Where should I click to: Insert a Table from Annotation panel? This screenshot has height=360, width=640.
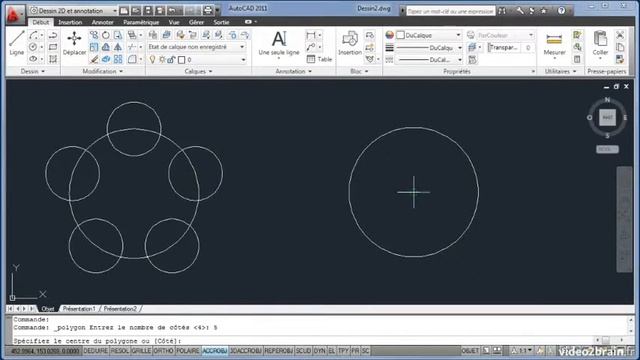point(319,59)
